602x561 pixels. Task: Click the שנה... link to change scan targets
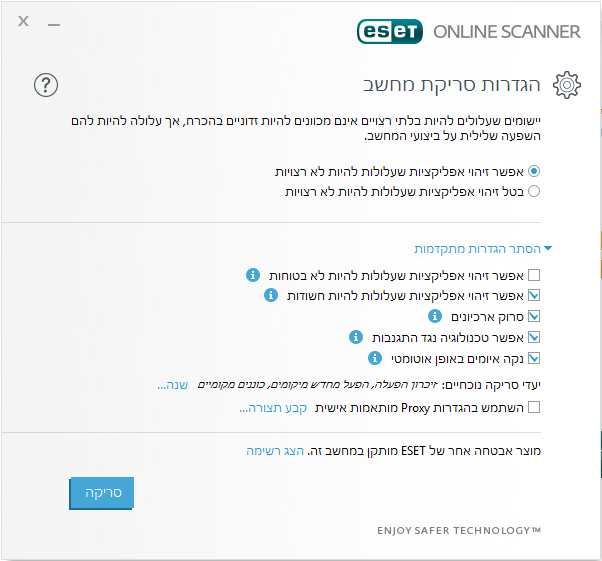click(172, 385)
